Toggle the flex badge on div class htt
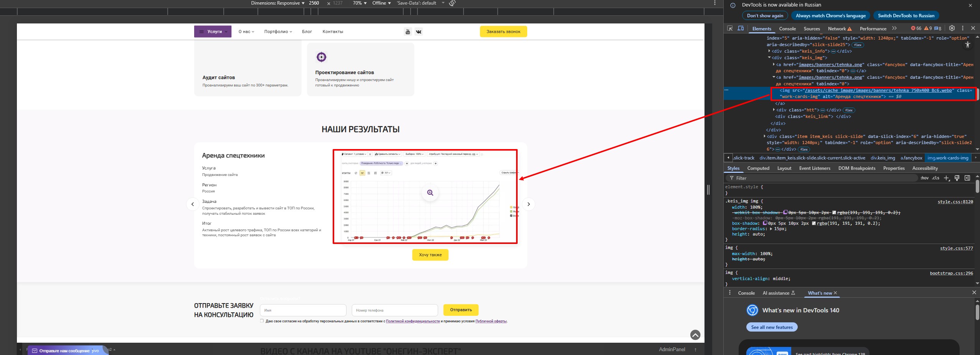The width and height of the screenshot is (980, 355). point(849,110)
